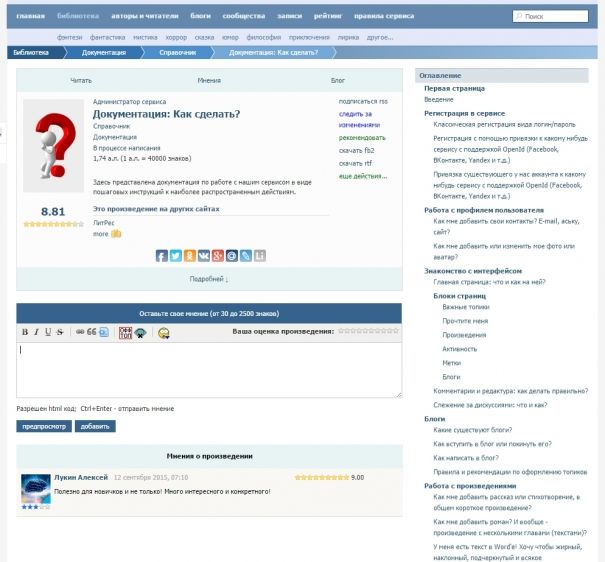605x562 pixels.
Task: Click 'скачать fb2' download link
Action: click(x=356, y=150)
